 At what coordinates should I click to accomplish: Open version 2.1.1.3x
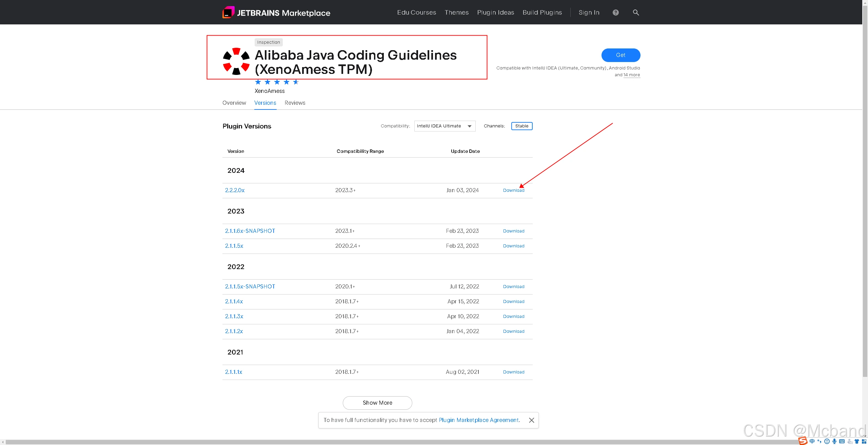234,316
